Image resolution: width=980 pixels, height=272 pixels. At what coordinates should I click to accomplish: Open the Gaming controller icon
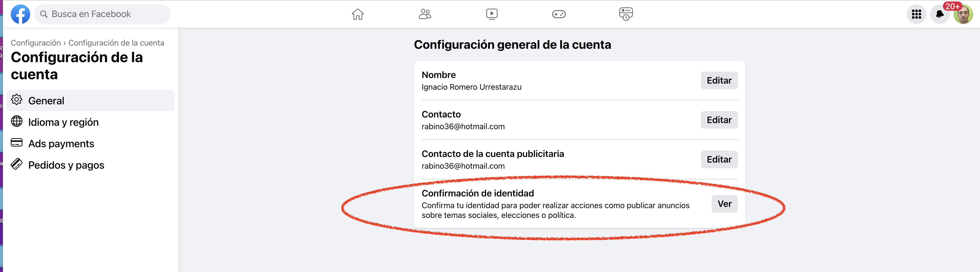(559, 14)
